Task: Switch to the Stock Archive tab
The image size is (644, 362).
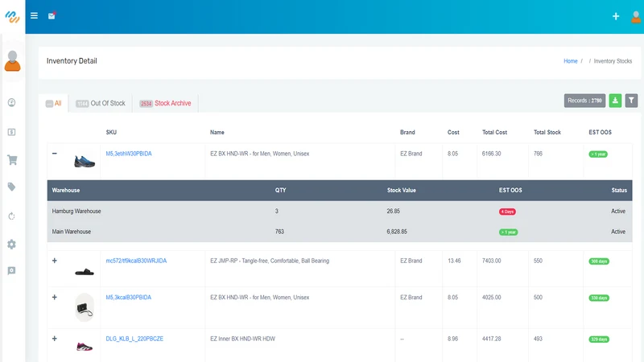Action: tap(165, 104)
